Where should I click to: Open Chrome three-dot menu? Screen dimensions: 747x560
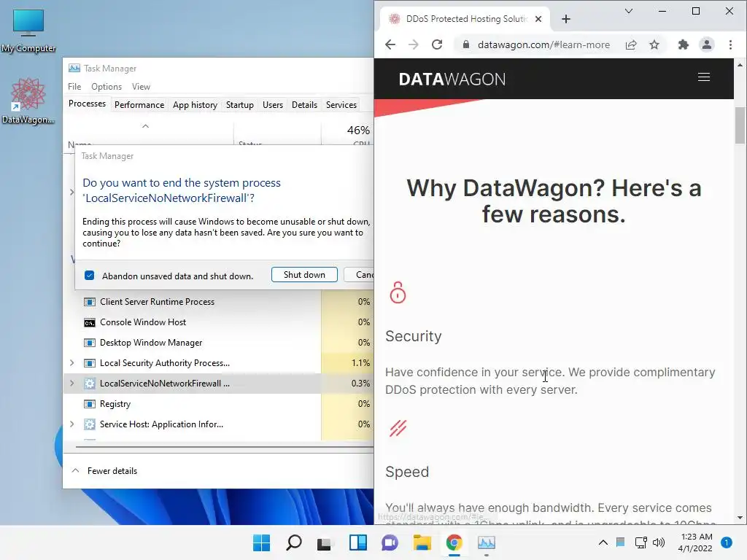coord(730,44)
